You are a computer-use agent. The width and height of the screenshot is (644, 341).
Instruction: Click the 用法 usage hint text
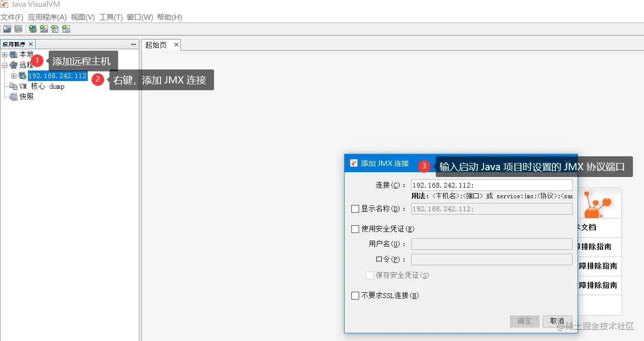click(492, 196)
